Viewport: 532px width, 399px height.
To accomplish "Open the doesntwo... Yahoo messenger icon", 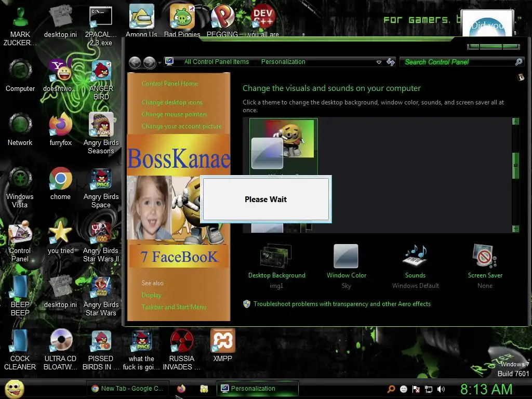I will tap(60, 76).
